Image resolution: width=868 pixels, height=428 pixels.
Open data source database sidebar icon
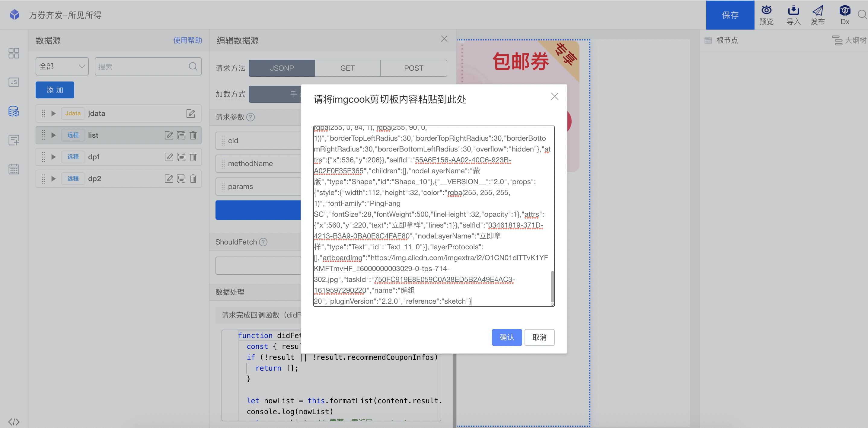coord(14,111)
